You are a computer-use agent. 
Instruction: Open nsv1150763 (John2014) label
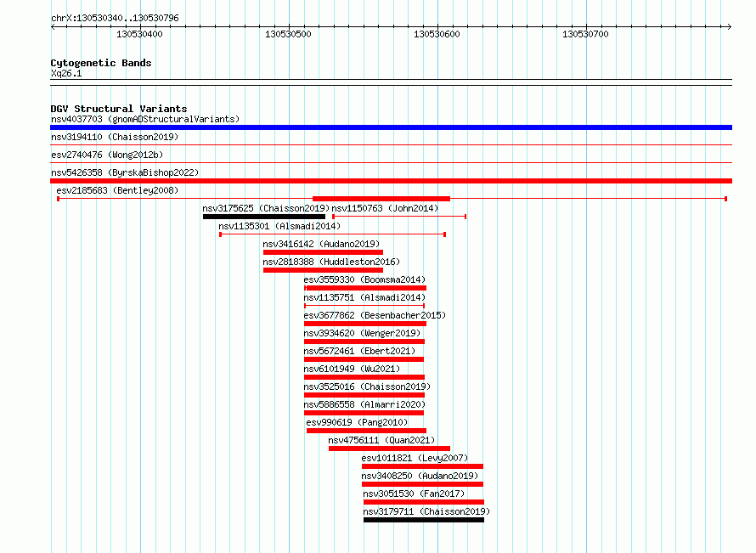point(386,208)
